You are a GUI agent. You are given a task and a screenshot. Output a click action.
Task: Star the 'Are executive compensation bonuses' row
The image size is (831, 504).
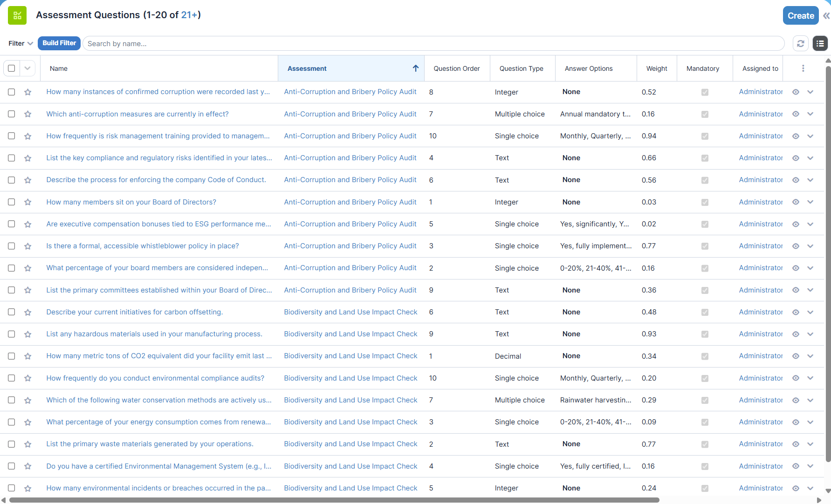[28, 224]
